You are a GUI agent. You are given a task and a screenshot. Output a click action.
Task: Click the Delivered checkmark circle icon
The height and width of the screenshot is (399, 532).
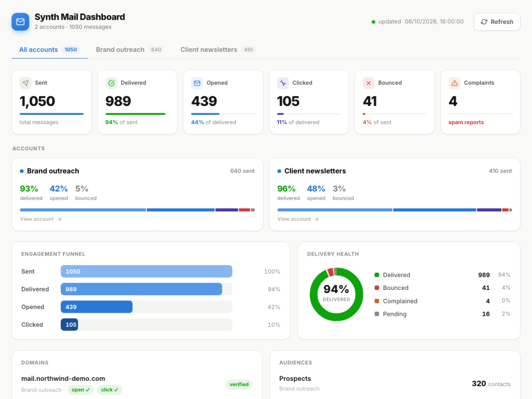(x=111, y=83)
